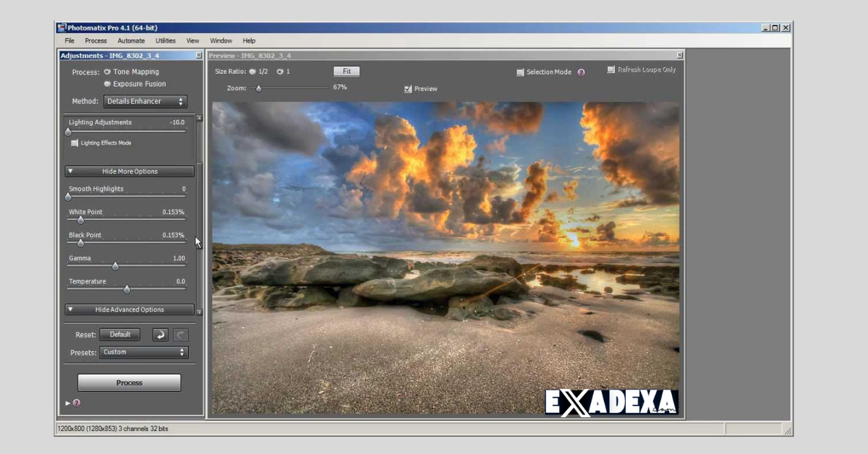Click the small arrow at panel bottom left
This screenshot has height=454, width=868.
[x=66, y=403]
